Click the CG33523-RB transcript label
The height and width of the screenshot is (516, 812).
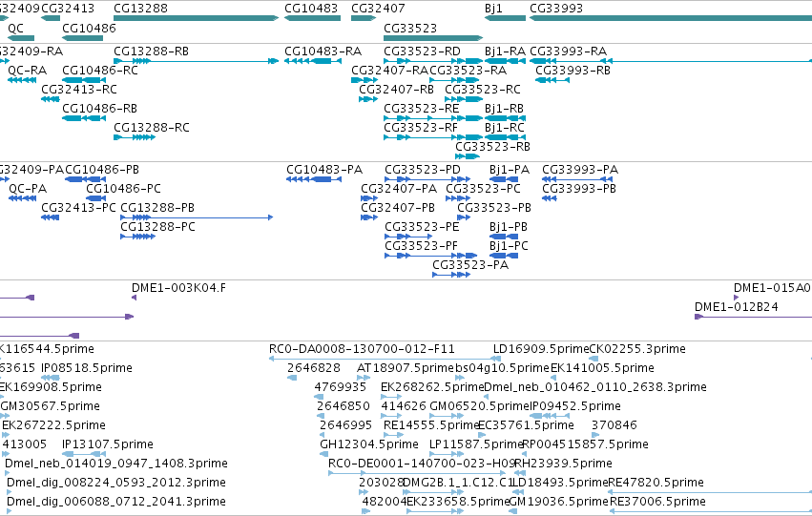click(493, 147)
